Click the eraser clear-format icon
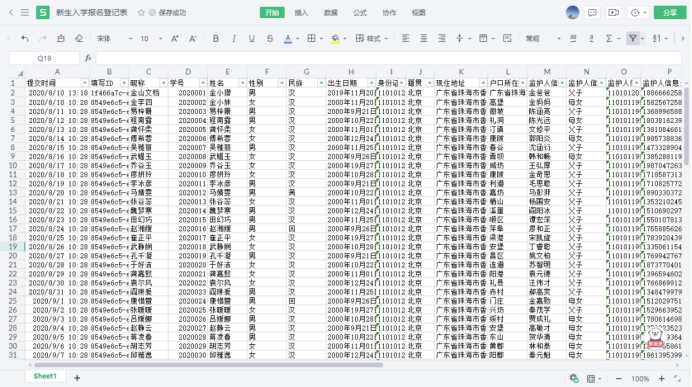Image resolution: width=692 pixels, height=387 pixels. tap(79, 39)
